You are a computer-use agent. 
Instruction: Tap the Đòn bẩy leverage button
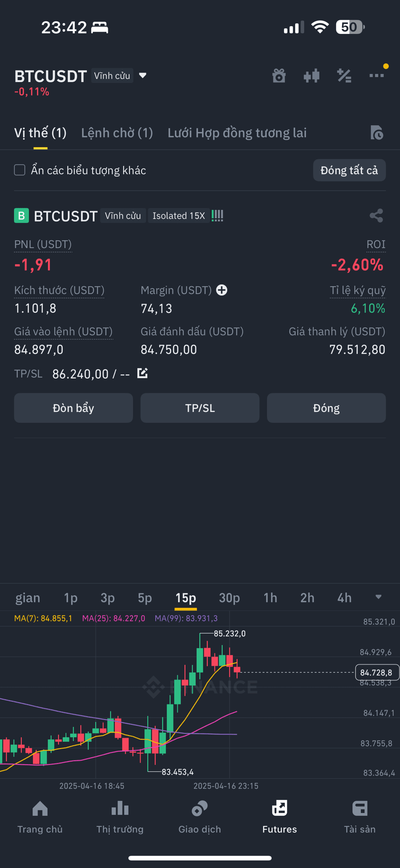[73, 408]
